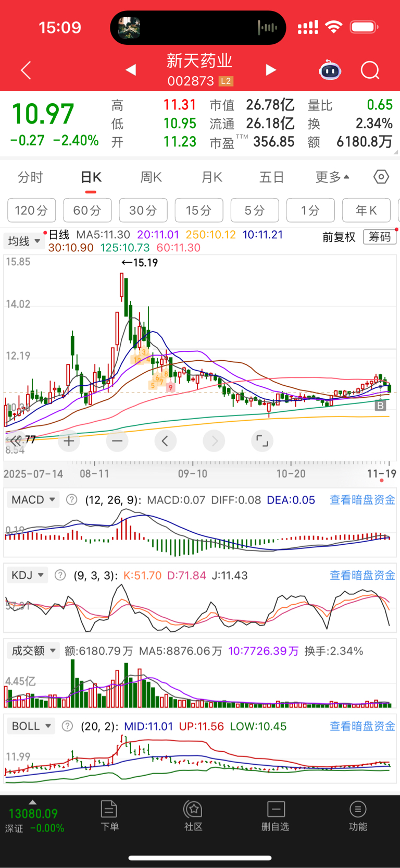400x868 pixels.
Task: Tap the B marker on chart
Action: pyautogui.click(x=381, y=405)
